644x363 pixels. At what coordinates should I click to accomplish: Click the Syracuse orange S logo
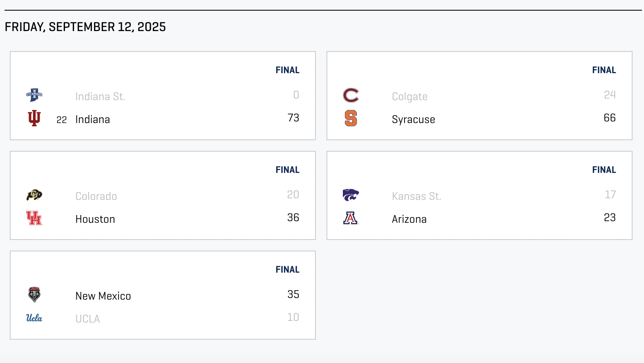351,118
